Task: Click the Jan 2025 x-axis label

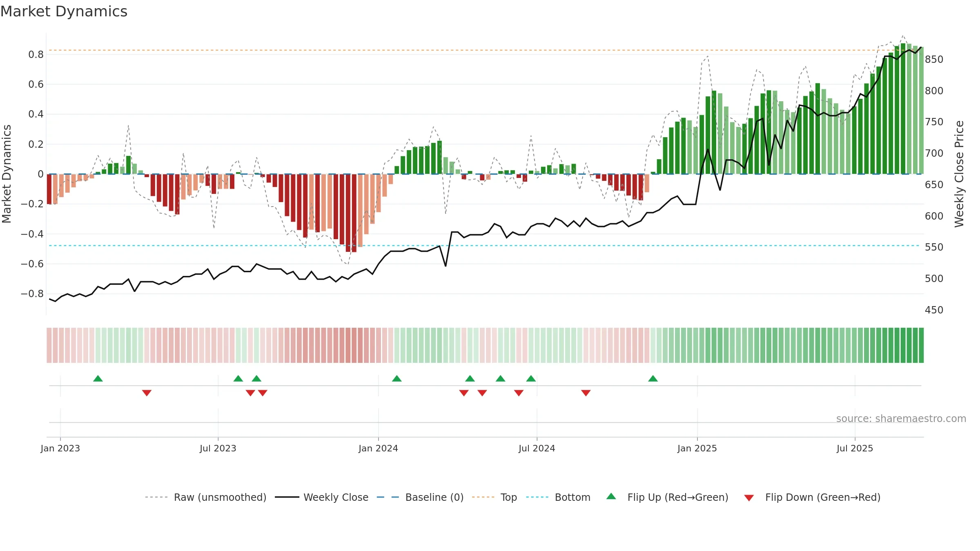Action: point(697,448)
